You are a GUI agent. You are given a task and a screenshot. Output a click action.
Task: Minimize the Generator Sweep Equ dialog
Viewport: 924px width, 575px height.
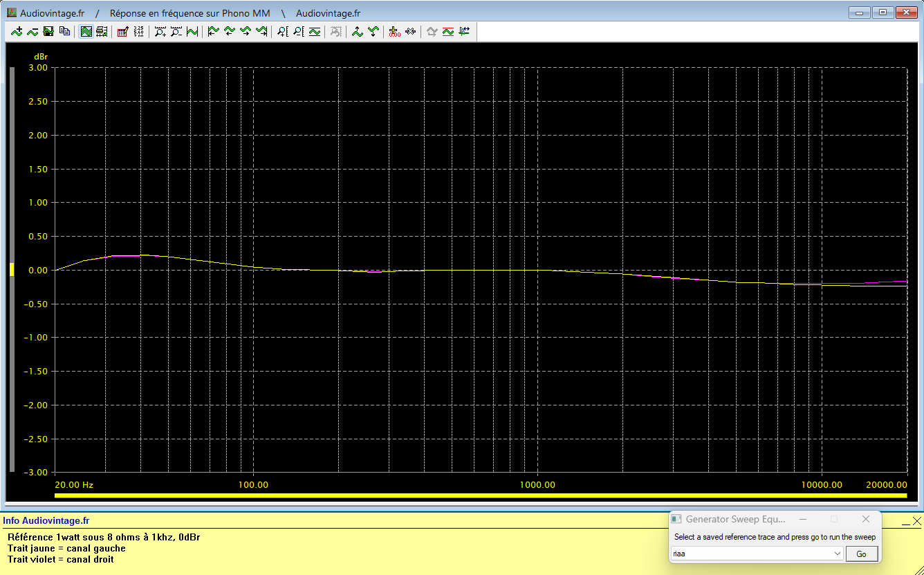(x=804, y=519)
